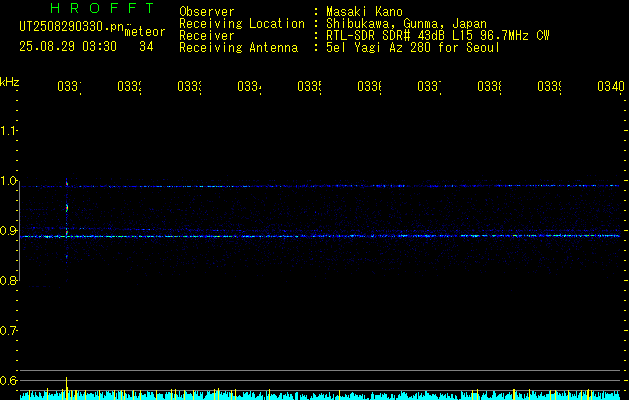Image resolution: width=629 pixels, height=400 pixels.
Task: Click the "Observer" field label
Action: [x=207, y=11]
